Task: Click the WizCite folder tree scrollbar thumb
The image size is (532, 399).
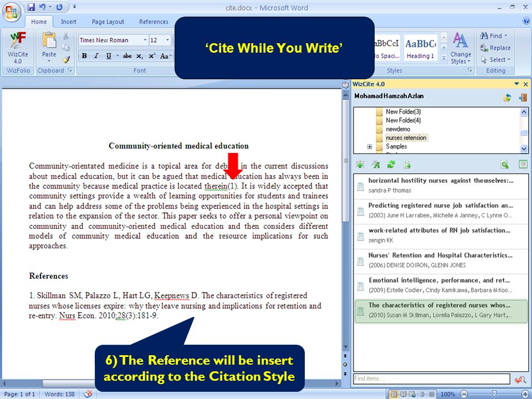Action: (524, 132)
